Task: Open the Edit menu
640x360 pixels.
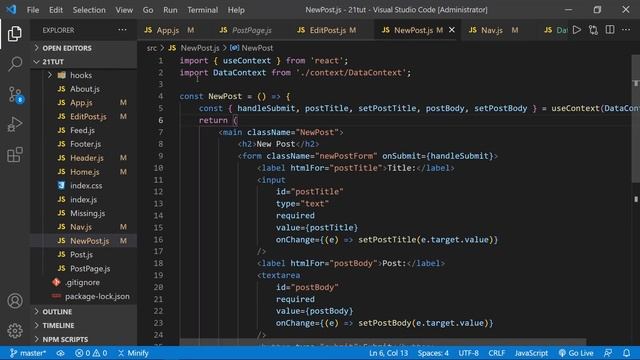Action: [56, 10]
